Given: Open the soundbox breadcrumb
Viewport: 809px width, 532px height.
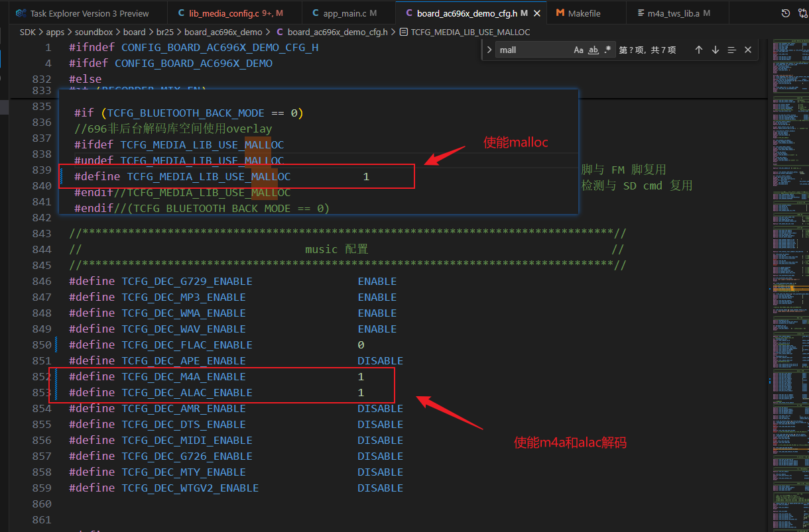Looking at the screenshot, I should click(93, 32).
